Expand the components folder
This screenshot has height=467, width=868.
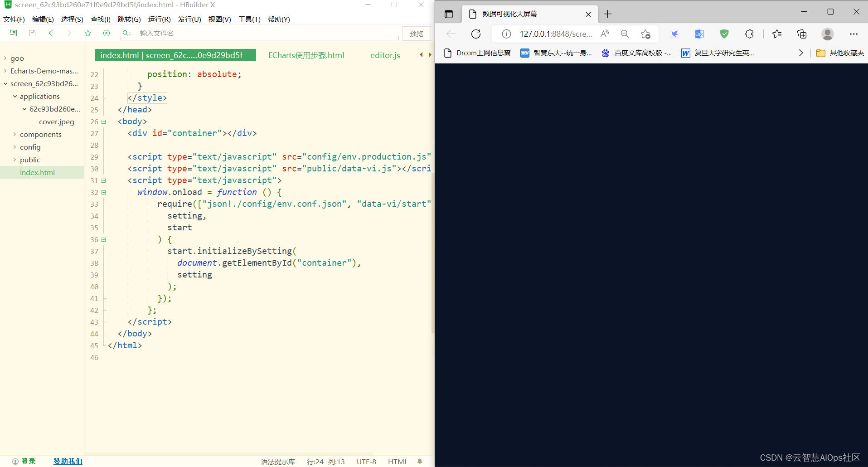click(x=15, y=134)
